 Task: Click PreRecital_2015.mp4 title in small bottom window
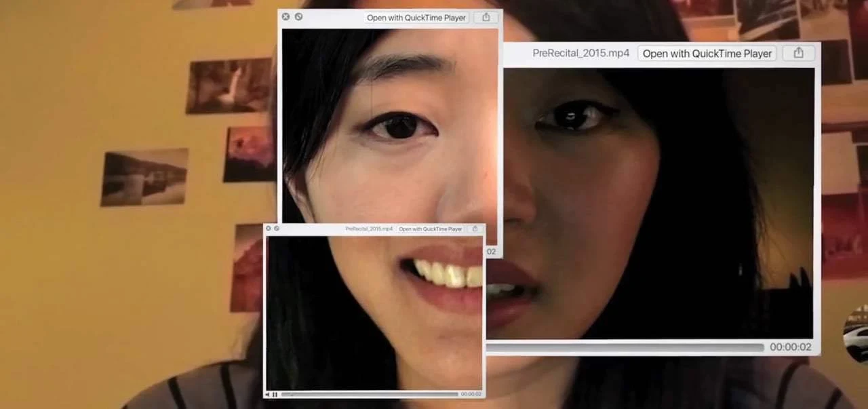(369, 229)
